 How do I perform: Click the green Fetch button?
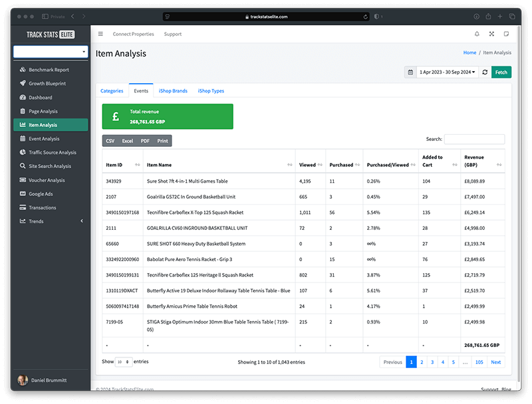(501, 72)
